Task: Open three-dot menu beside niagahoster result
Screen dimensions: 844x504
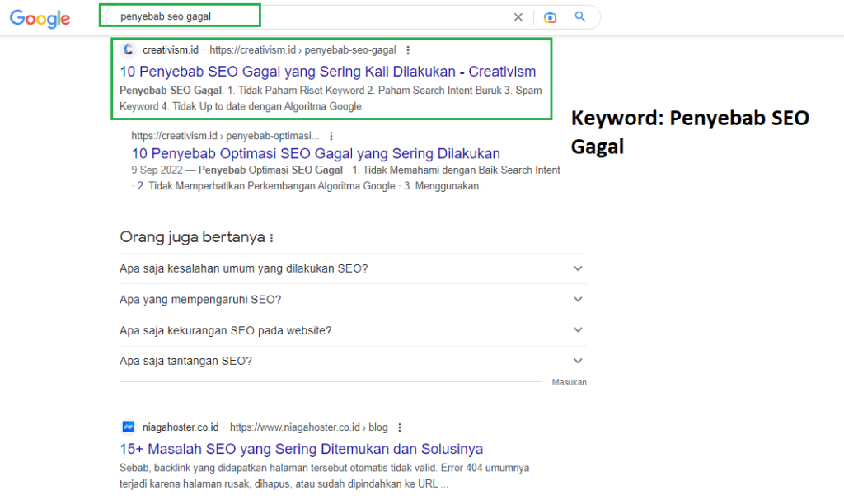Action: click(400, 427)
